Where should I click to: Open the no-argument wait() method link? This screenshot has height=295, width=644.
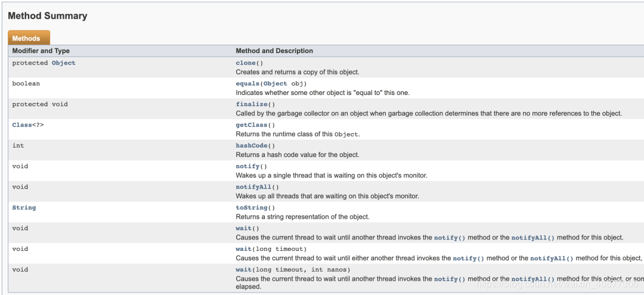click(243, 228)
